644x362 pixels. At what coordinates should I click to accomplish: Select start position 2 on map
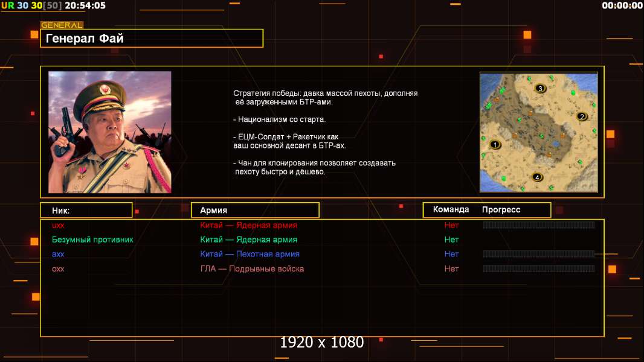coord(582,116)
